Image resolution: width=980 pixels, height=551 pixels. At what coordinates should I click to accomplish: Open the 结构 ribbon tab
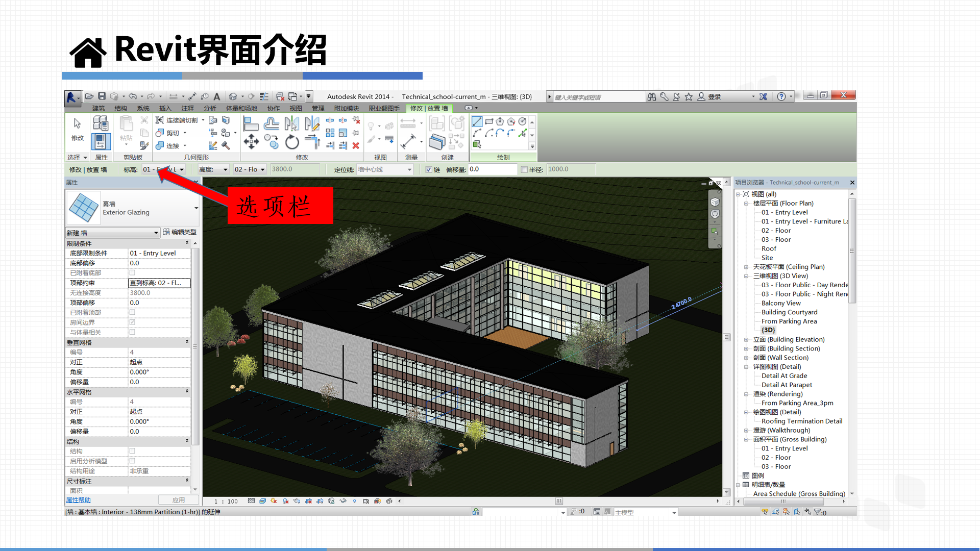[x=121, y=108]
